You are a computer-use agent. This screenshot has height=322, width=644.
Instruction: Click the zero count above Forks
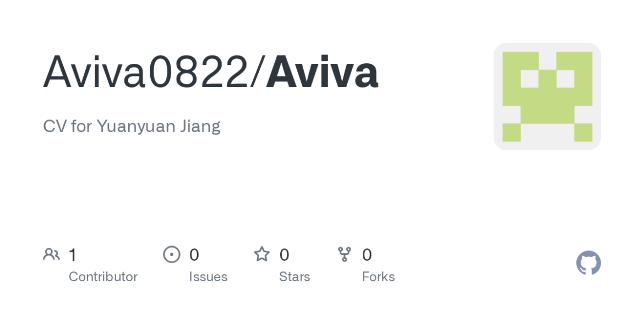367,255
